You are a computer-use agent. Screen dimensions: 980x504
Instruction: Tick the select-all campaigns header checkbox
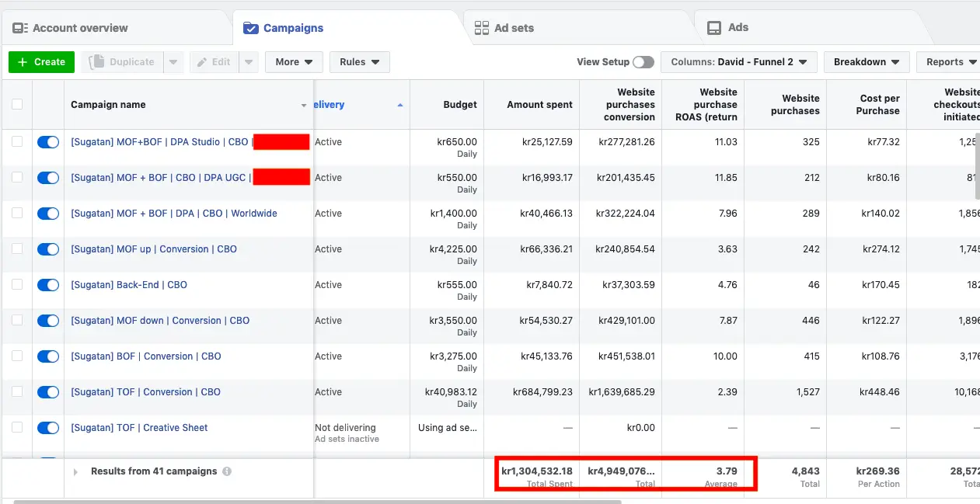pyautogui.click(x=17, y=104)
